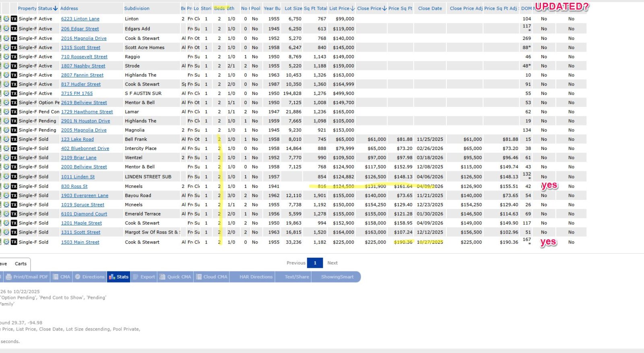Open history icon for 1503 Main Street
This screenshot has width=644, height=353.
coord(6,242)
